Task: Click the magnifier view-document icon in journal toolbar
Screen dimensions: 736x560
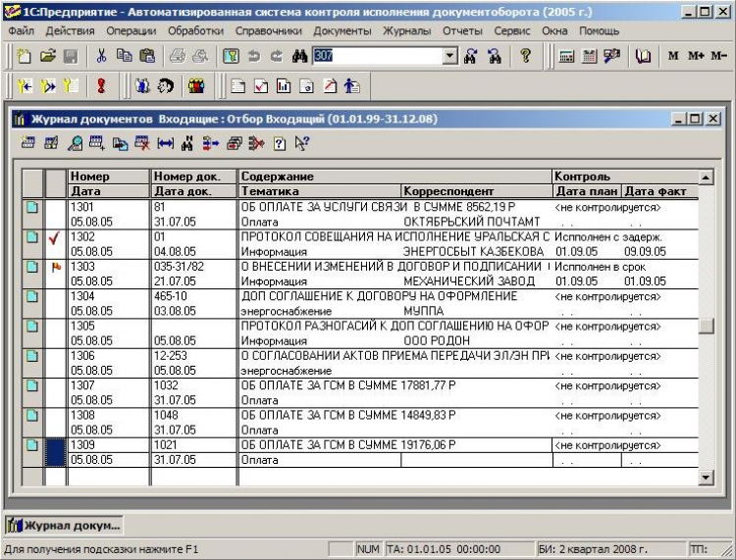Action: pos(76,144)
